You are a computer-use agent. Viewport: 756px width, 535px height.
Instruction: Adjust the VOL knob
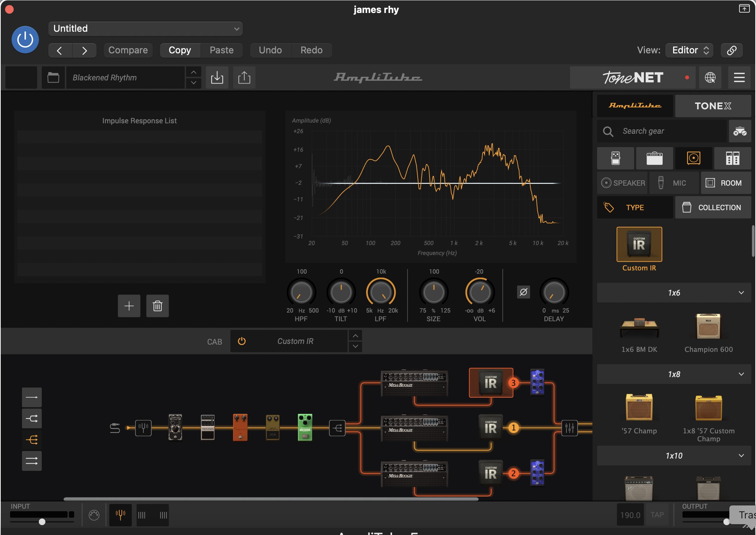480,292
